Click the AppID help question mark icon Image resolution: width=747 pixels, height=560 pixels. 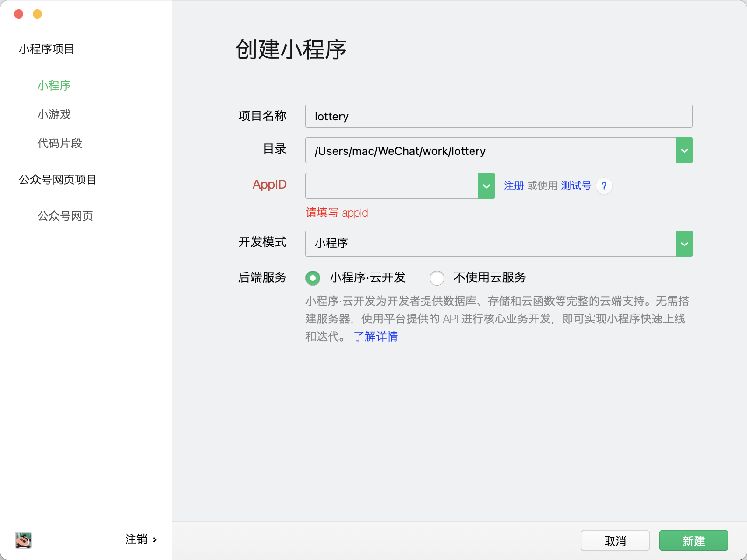click(604, 186)
